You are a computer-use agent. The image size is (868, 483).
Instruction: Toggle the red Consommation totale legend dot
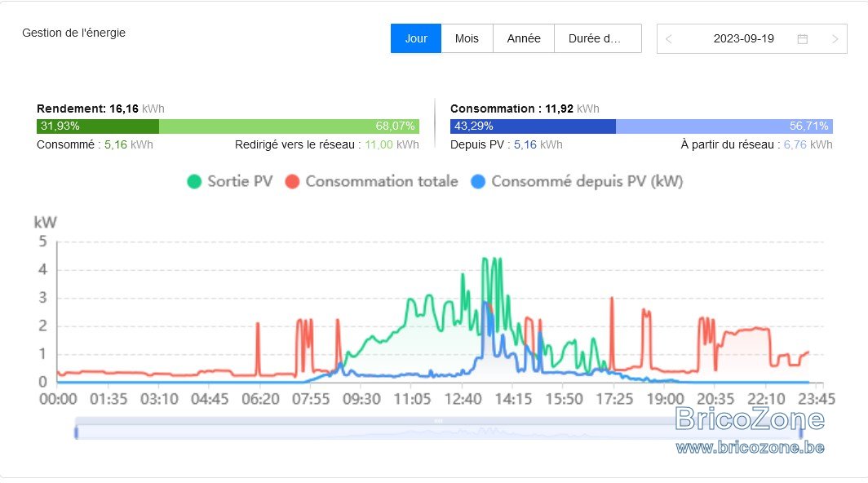pos(292,182)
